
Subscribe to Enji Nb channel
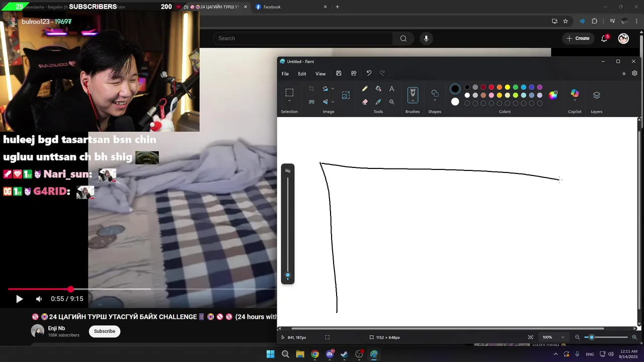point(105,331)
